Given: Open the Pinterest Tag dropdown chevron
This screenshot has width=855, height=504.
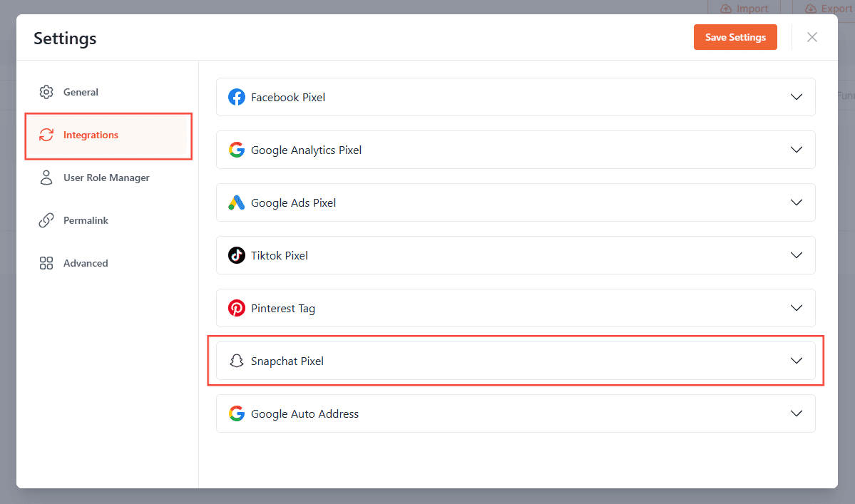Looking at the screenshot, I should click(797, 308).
